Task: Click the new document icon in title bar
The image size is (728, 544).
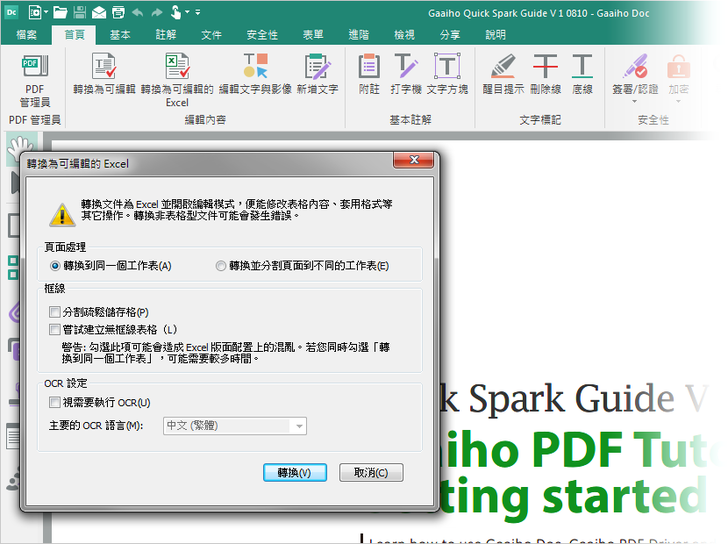Action: (x=35, y=13)
